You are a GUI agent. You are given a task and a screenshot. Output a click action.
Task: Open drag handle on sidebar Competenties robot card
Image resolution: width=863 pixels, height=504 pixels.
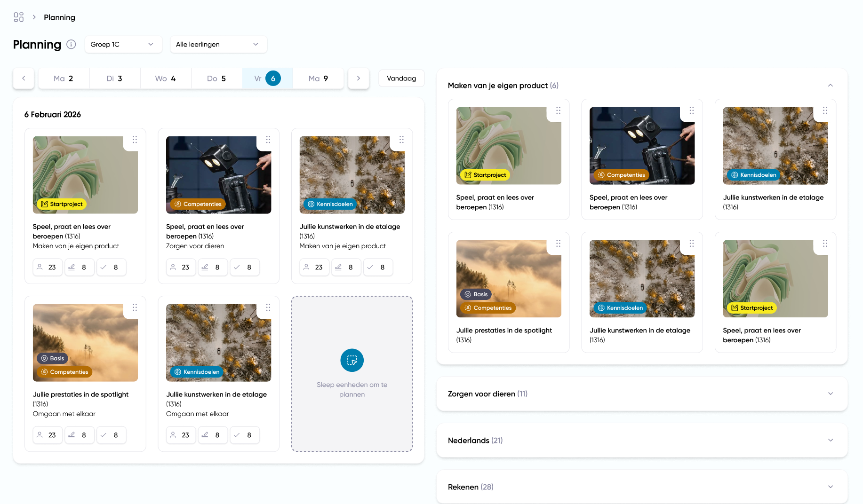point(692,110)
